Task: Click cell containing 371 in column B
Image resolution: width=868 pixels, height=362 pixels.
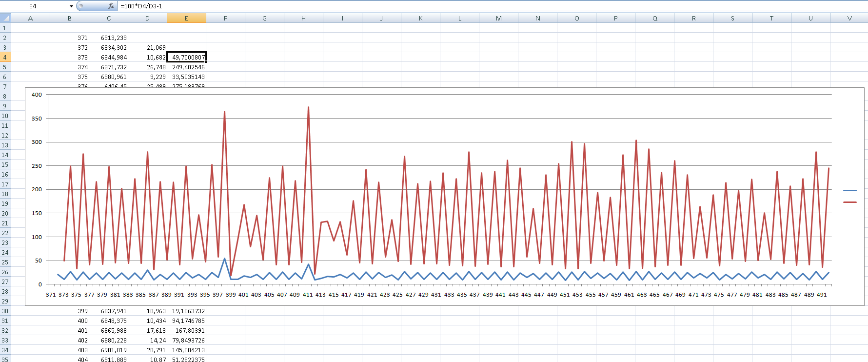Action: 69,38
